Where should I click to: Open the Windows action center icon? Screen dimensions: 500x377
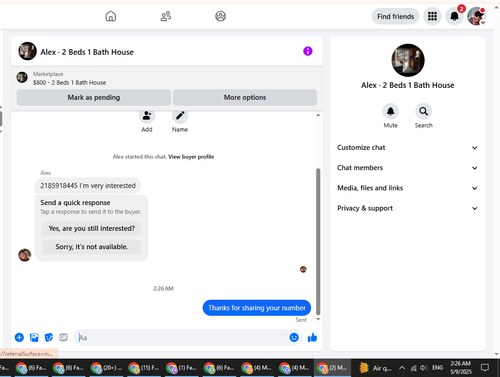coord(485,368)
